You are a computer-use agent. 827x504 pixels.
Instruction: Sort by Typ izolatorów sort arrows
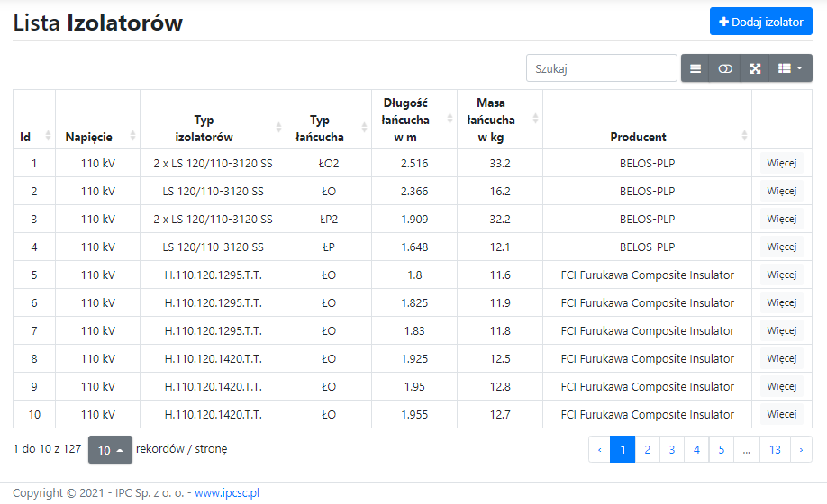pos(278,128)
